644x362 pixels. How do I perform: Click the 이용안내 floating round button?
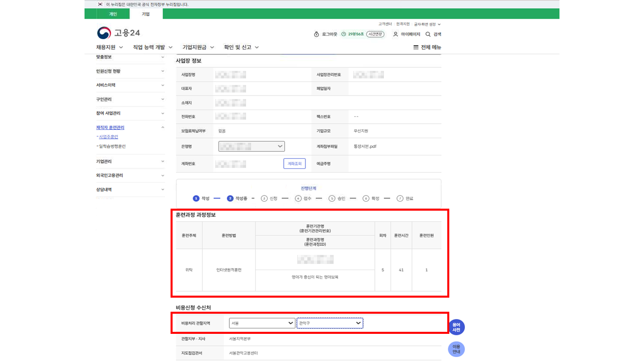click(x=456, y=349)
